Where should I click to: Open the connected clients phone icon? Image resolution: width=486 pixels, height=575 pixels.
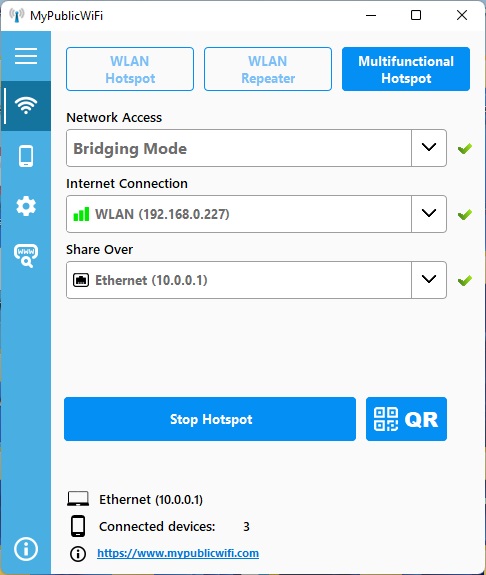[x=26, y=156]
